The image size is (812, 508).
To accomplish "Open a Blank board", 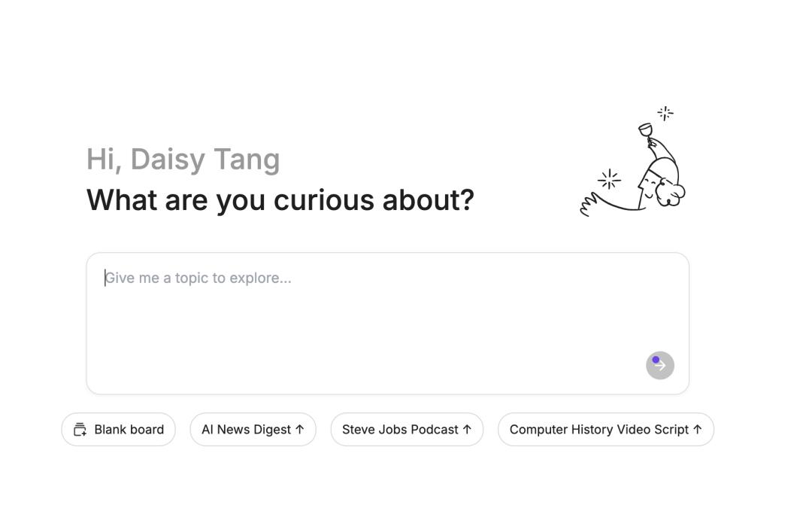I will pyautogui.click(x=119, y=430).
